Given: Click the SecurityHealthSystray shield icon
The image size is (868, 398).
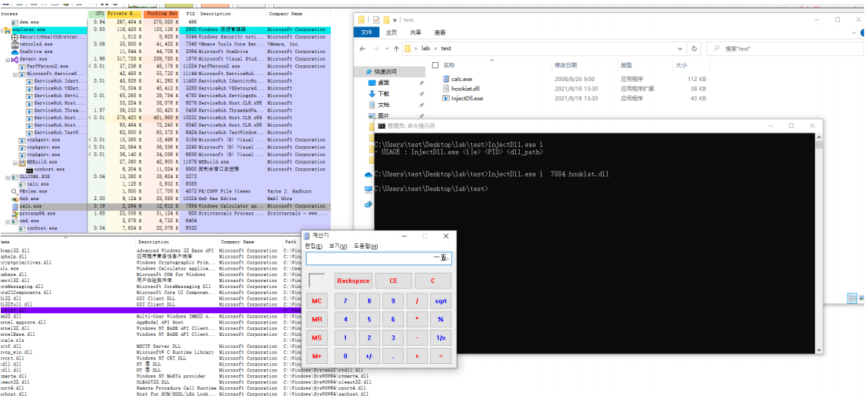Looking at the screenshot, I should coord(15,37).
